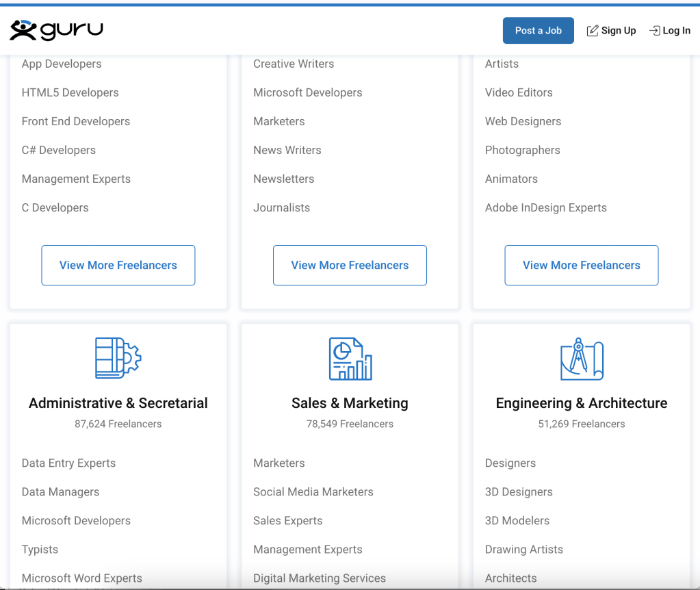Go to the Journalists listing
The height and width of the screenshot is (590, 700).
pos(281,207)
